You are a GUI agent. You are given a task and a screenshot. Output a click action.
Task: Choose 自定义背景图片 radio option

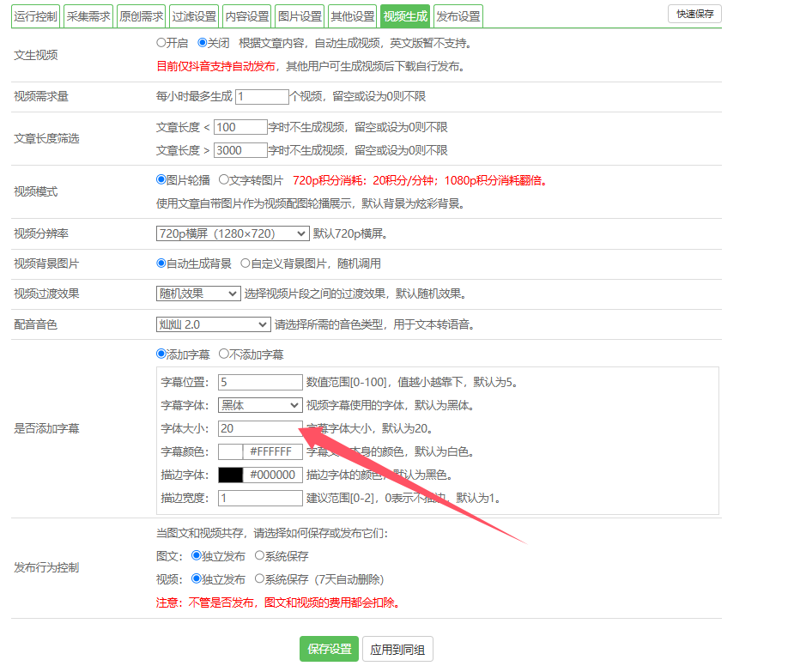point(245,263)
